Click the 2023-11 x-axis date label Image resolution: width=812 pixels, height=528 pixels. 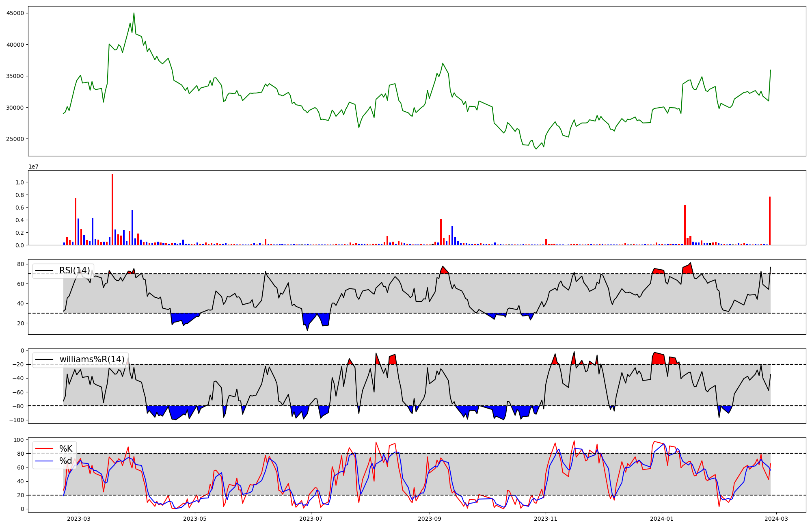pos(546,519)
